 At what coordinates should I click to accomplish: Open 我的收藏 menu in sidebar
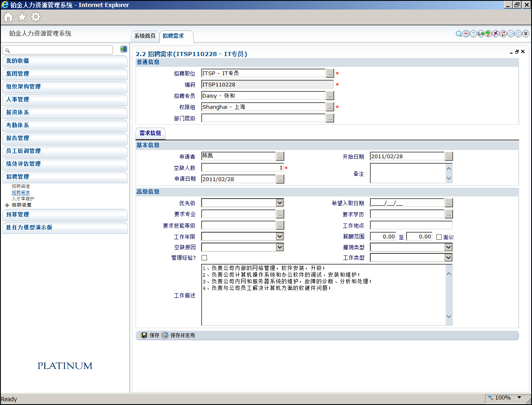(x=64, y=61)
